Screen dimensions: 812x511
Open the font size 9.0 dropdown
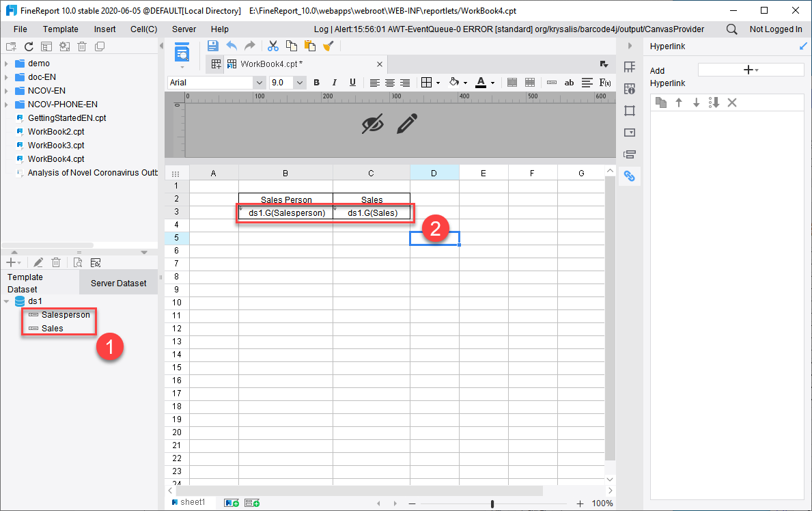click(286, 82)
